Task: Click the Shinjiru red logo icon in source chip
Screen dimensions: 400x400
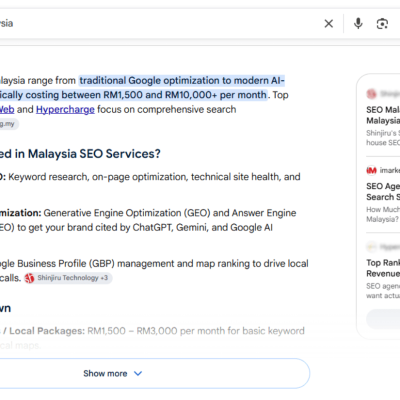Action: coord(30,278)
